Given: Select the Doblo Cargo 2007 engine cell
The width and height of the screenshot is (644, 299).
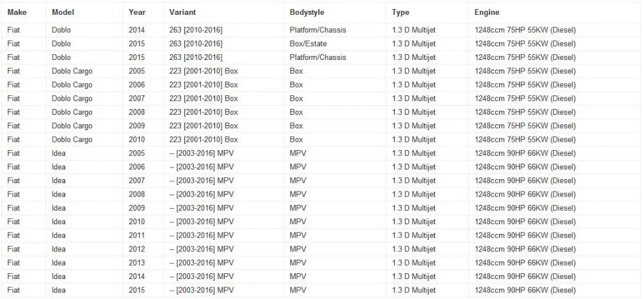Looking at the screenshot, I should coord(525,99).
